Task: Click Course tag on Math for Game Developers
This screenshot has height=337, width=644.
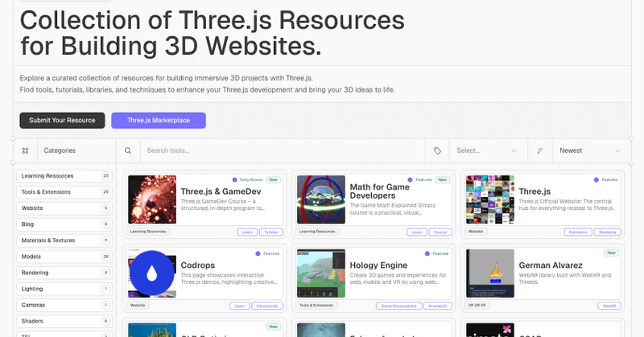Action: point(440,232)
